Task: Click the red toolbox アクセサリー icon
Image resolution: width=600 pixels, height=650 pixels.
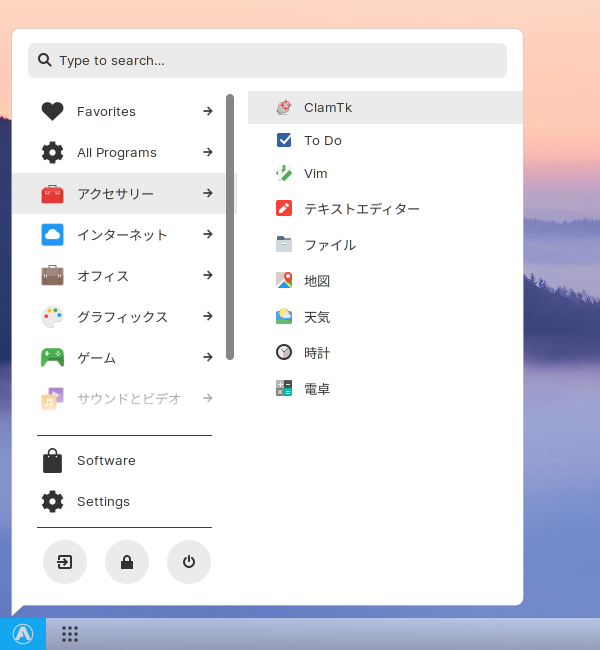Action: (52, 194)
